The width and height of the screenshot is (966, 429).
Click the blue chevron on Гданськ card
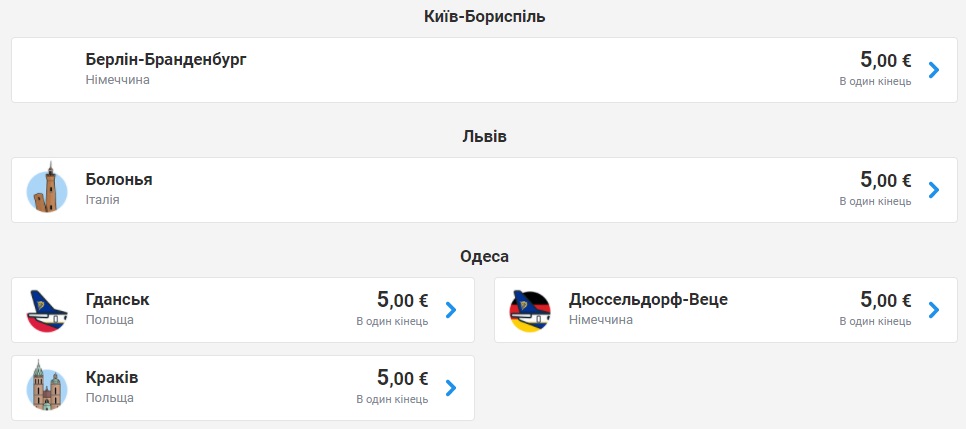click(451, 310)
